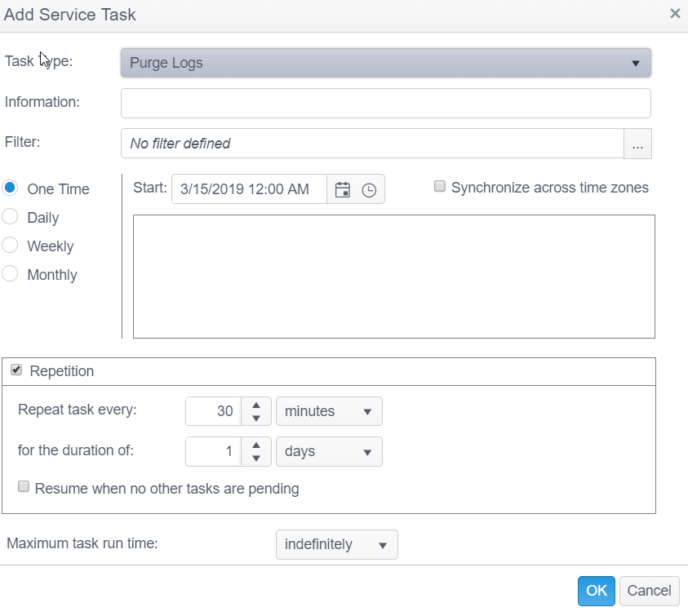This screenshot has height=616, width=688.
Task: Click the OK button
Action: click(x=596, y=591)
